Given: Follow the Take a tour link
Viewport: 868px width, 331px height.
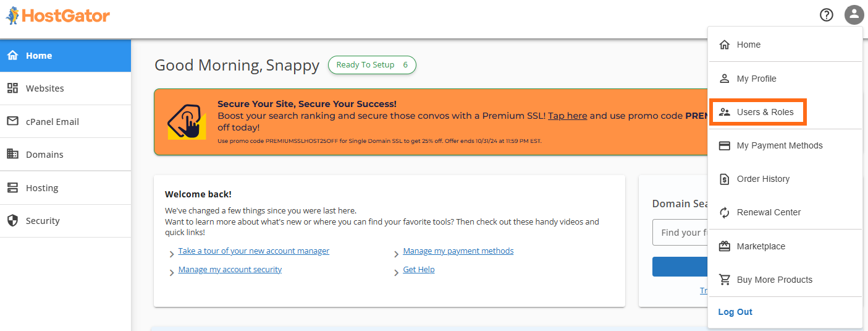Looking at the screenshot, I should [x=253, y=251].
